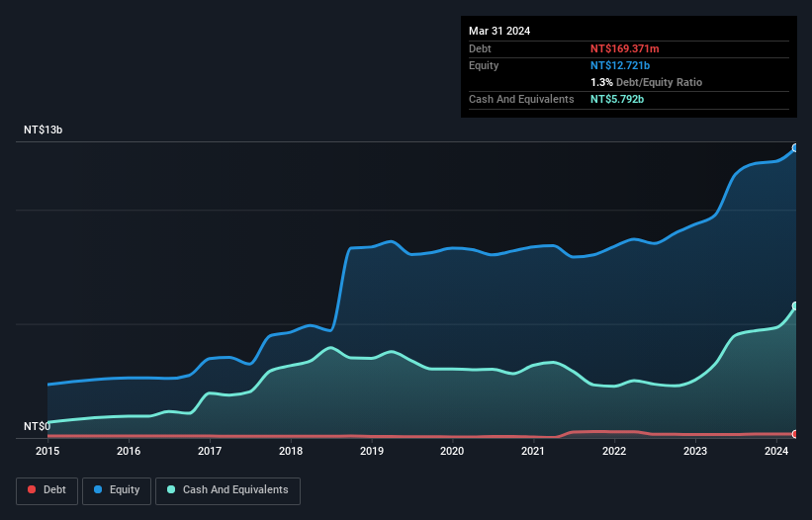
Task: Click the 2015 x-axis label
Action: [47, 451]
